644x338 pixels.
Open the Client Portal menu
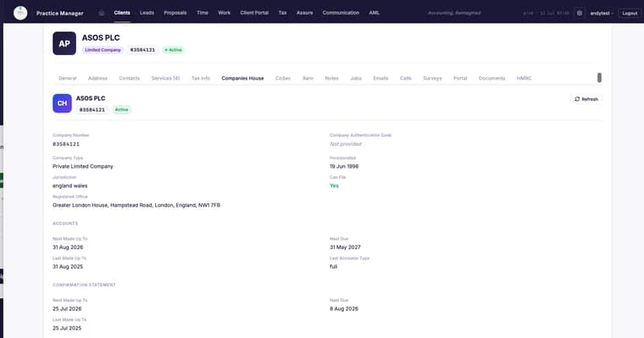pos(254,13)
